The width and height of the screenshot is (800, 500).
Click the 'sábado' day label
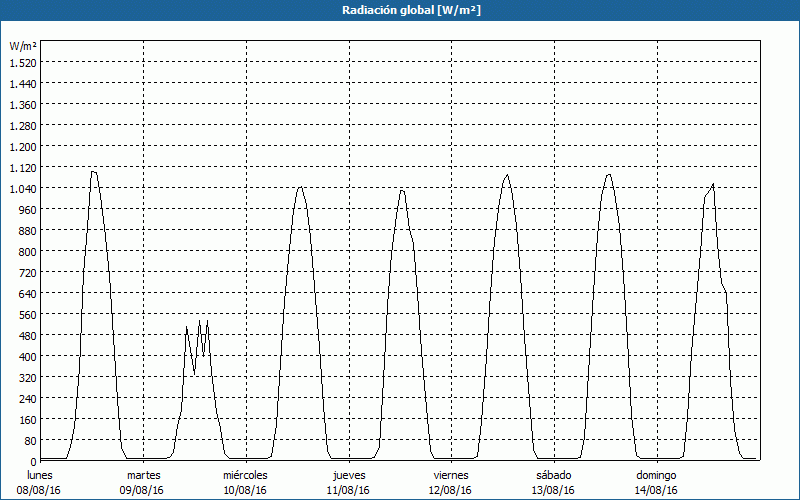click(554, 475)
